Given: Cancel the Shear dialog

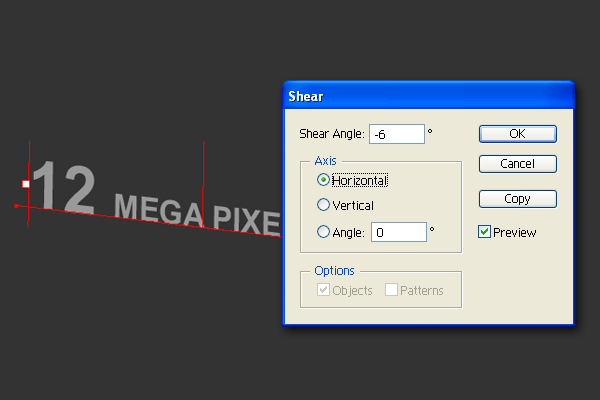Looking at the screenshot, I should (518, 164).
